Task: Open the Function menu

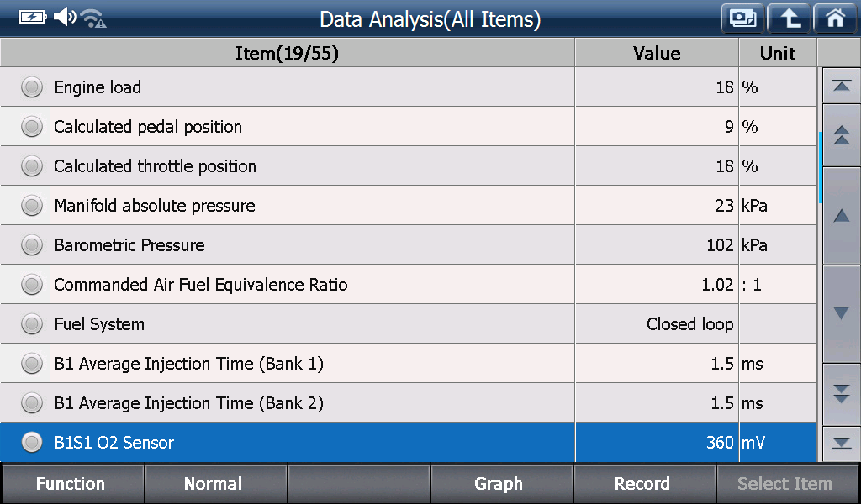Action: (72, 484)
